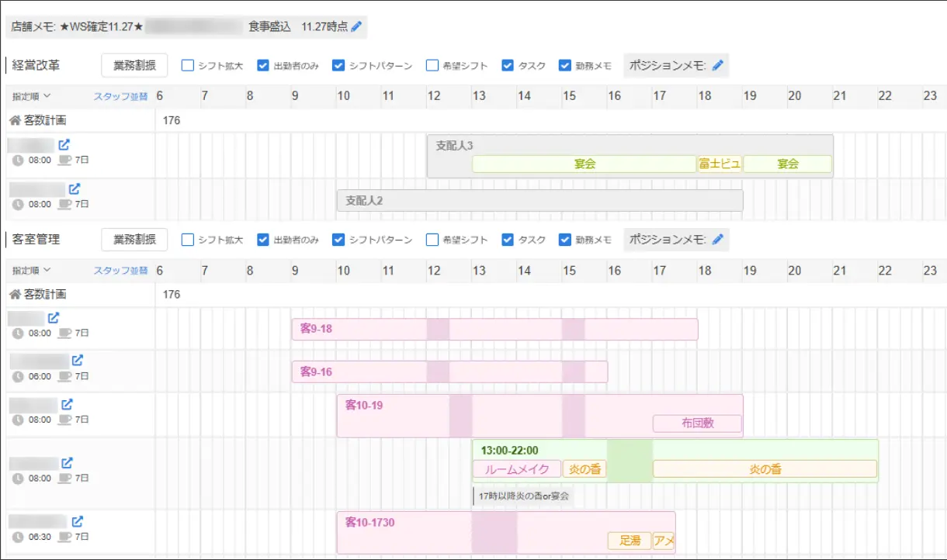Click 業務割振 button in 客室管理 section

(134, 240)
